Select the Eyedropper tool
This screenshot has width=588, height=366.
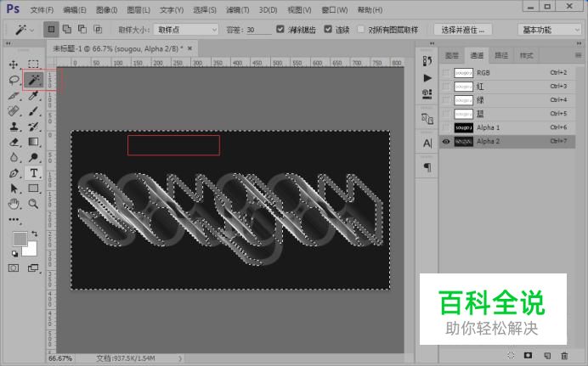pyautogui.click(x=33, y=95)
